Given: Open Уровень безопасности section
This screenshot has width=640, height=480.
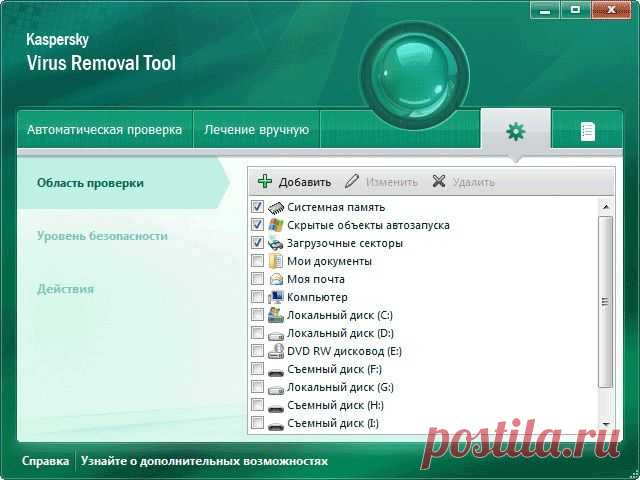Looking at the screenshot, I should click(102, 236).
